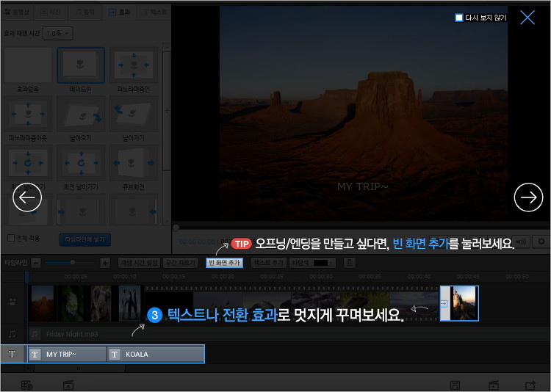Select the red rock clip thumbnail
Image resolution: width=551 pixels, height=392 pixels.
[42, 303]
